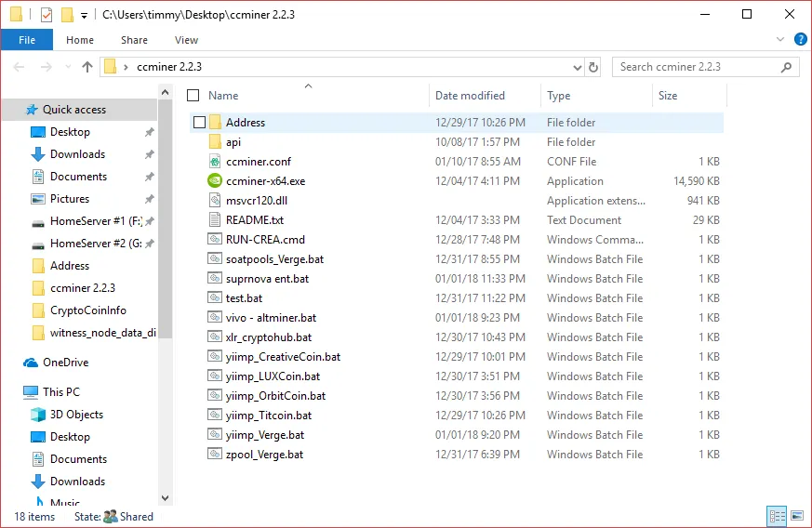
Task: Click New folder icon in quick access toolbar
Action: [x=67, y=15]
